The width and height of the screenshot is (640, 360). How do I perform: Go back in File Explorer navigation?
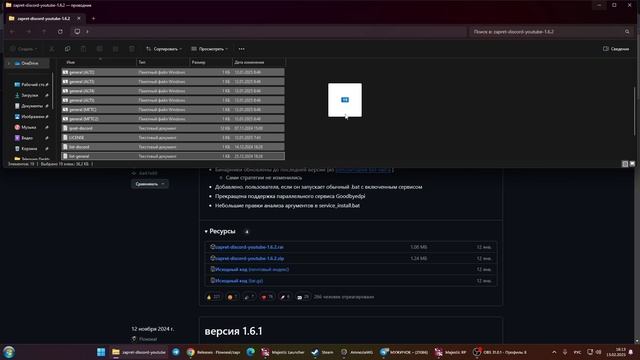(x=13, y=31)
